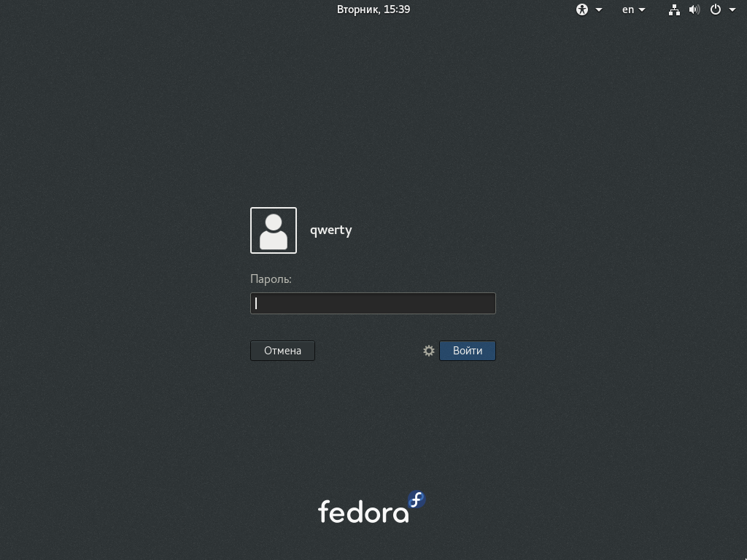Click the Отмена button
This screenshot has height=560, width=747.
(x=282, y=351)
